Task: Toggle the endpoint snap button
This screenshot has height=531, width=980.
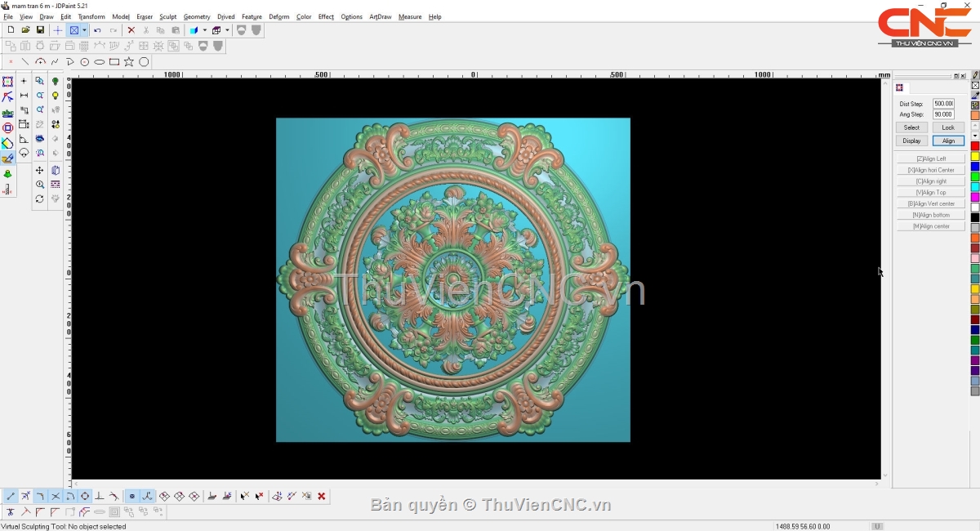Action: 11,496
